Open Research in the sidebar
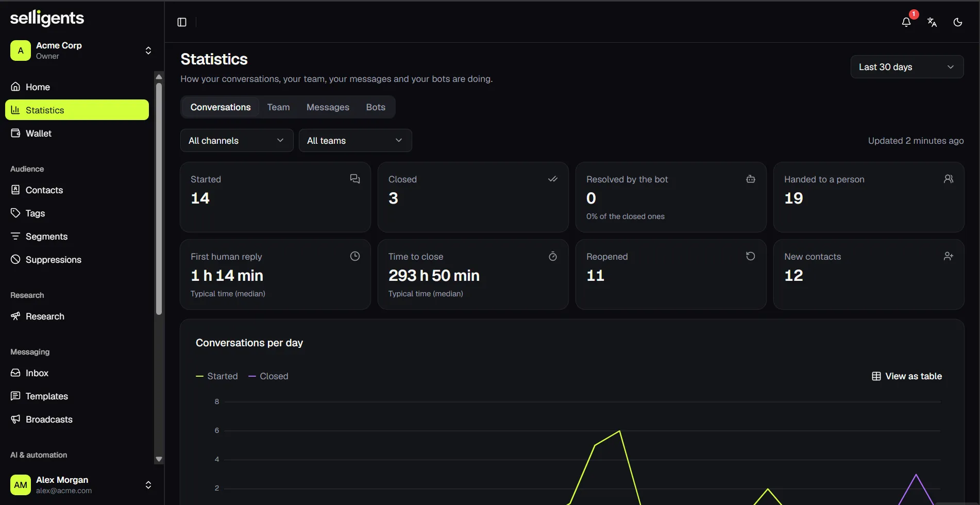Image resolution: width=980 pixels, height=505 pixels. pyautogui.click(x=77, y=316)
